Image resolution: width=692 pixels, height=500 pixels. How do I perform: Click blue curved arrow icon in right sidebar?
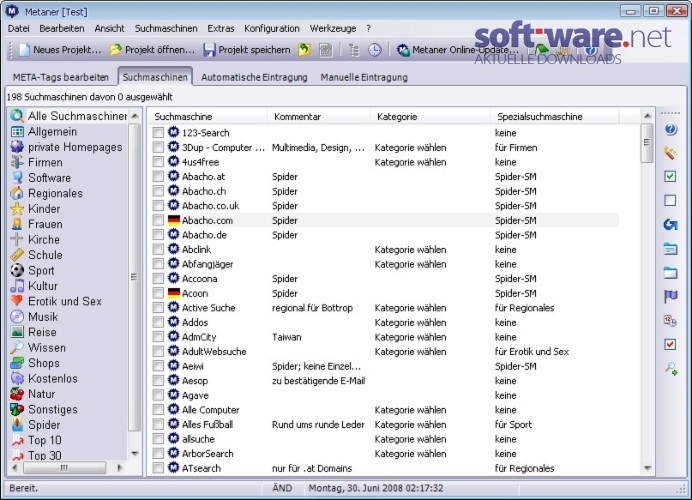(670, 225)
